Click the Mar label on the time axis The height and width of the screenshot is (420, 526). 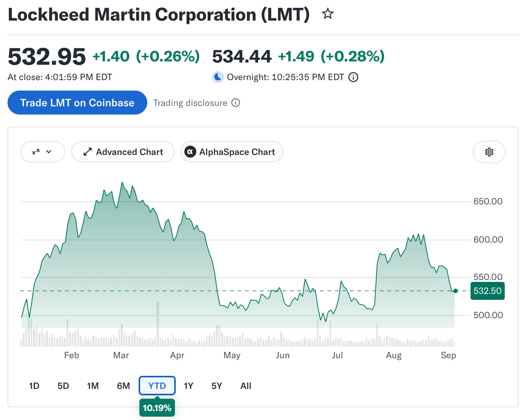coord(121,355)
